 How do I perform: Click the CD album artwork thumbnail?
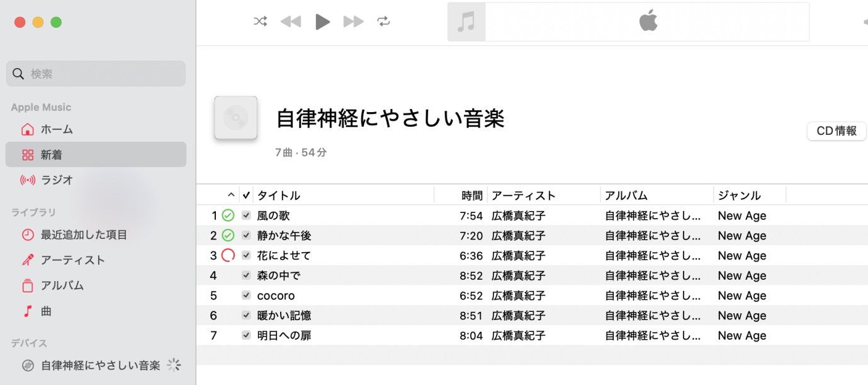236,118
